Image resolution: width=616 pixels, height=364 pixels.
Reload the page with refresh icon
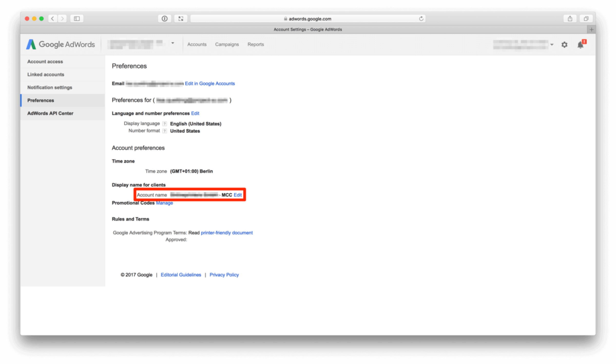421,18
